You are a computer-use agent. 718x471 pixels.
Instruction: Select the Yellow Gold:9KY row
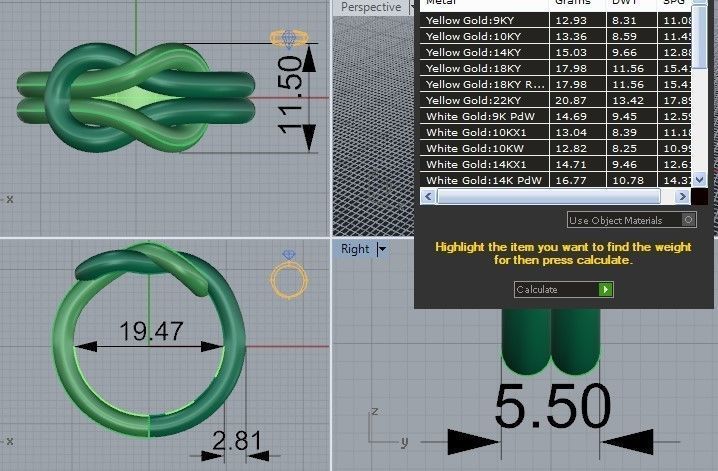pos(555,20)
